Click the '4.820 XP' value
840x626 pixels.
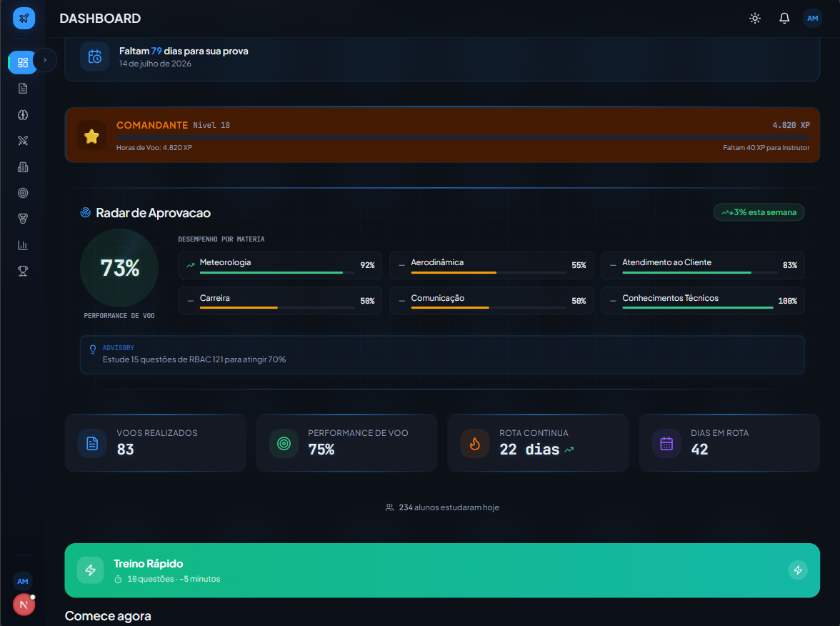point(791,126)
